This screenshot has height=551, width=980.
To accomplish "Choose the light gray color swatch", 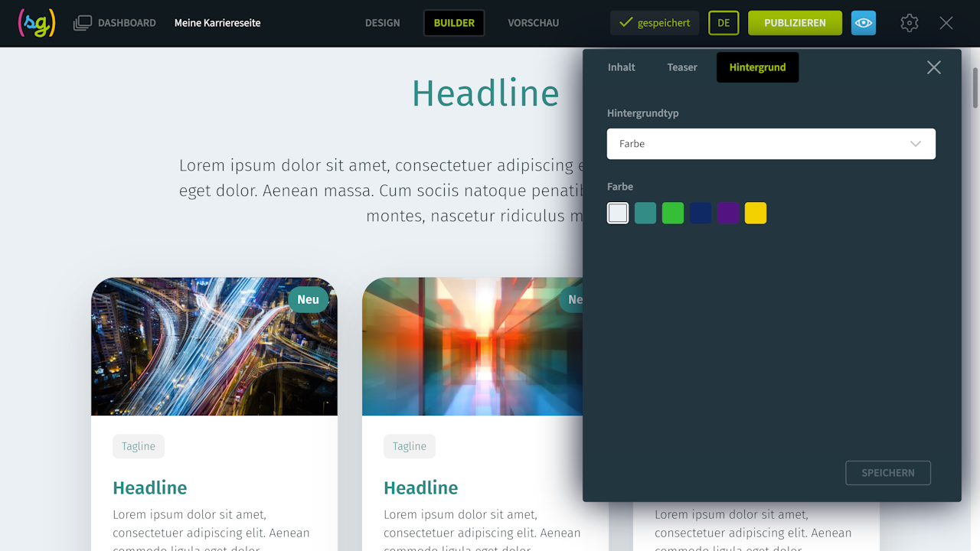I will point(618,213).
